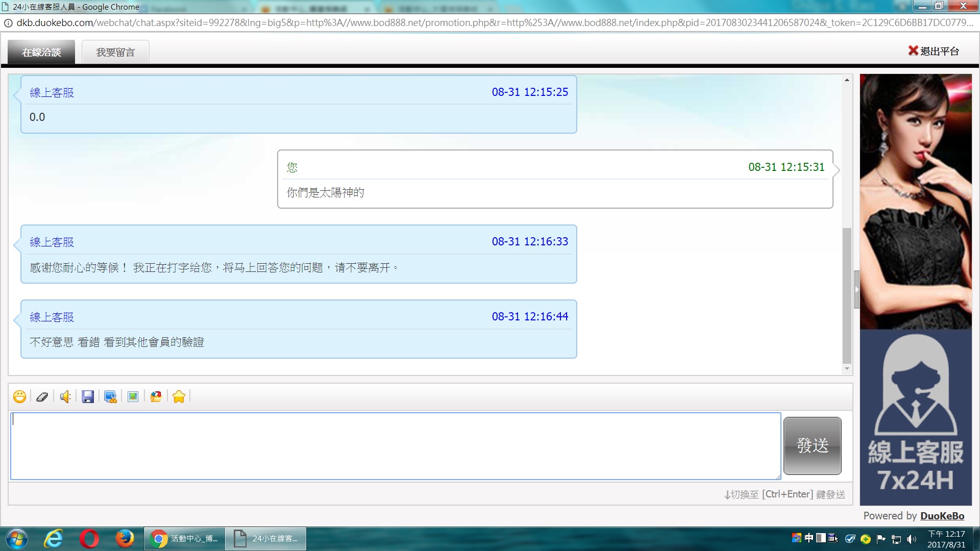Click inside the message input box
Screen dimensions: 980x551
coord(396,446)
